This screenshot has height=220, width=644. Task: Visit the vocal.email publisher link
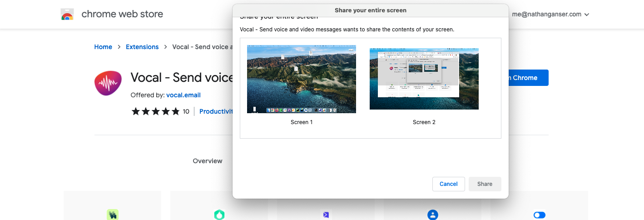183,95
